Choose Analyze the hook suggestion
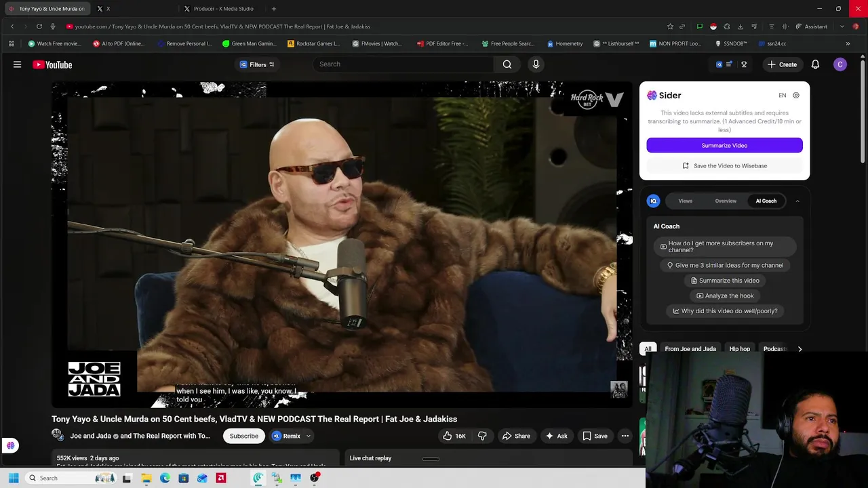 (724, 296)
